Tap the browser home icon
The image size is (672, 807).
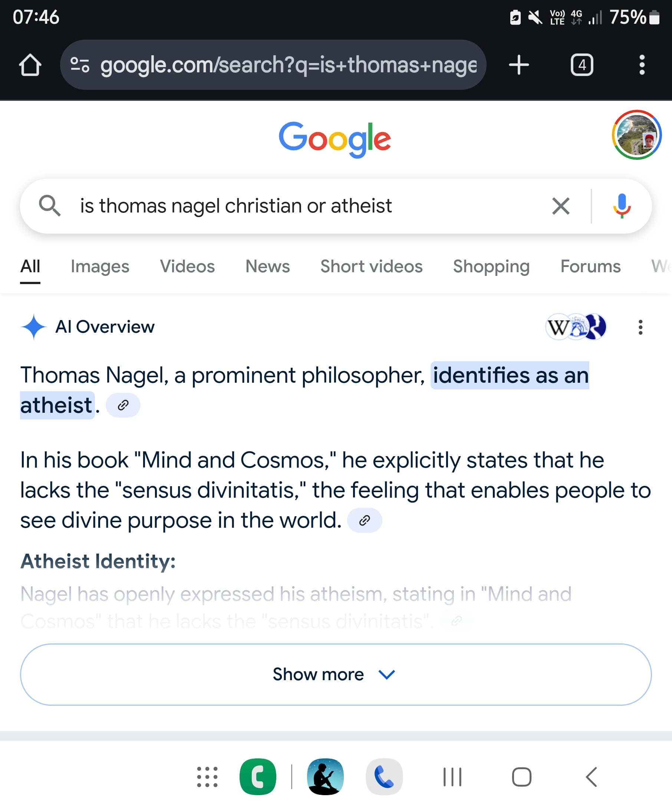point(30,65)
